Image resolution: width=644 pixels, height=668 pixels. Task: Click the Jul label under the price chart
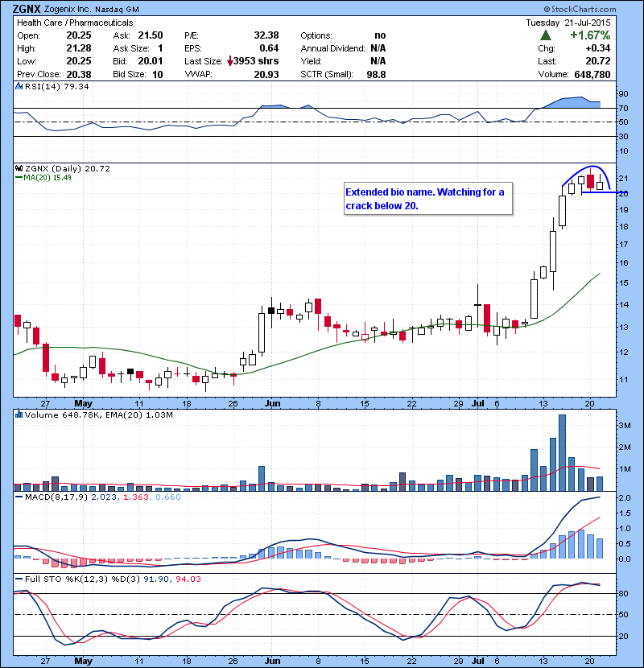click(478, 403)
